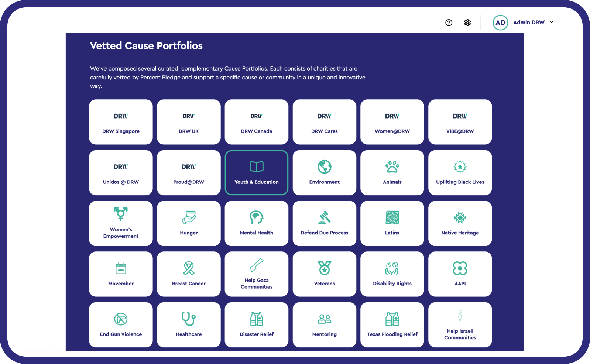Click the Disability Rights hands icon
This screenshot has width=590, height=364.
(392, 268)
